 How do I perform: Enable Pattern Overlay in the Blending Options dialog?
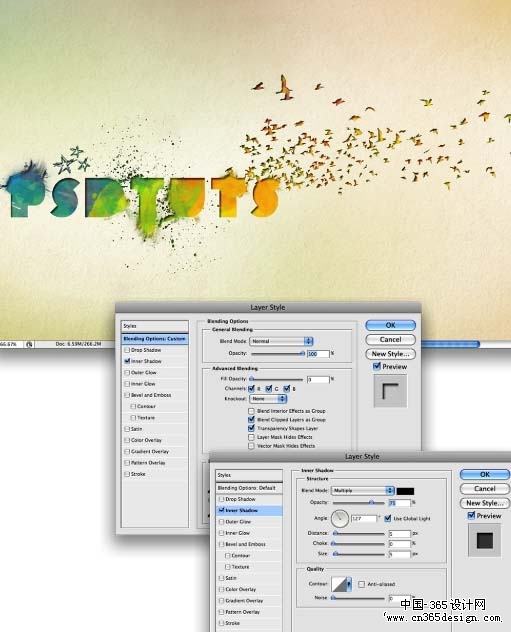tap(127, 463)
